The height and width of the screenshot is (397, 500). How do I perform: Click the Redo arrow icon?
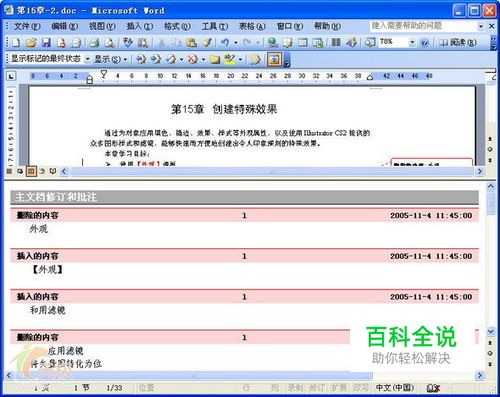[247, 42]
